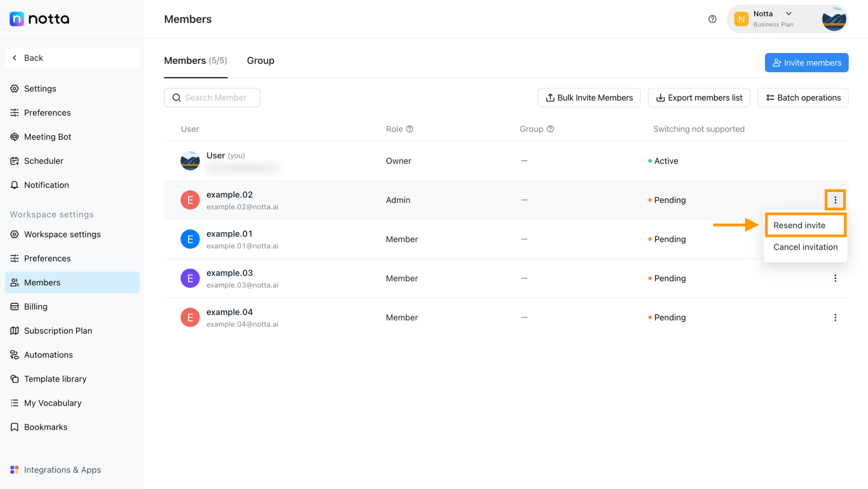Viewport: 868px width, 489px height.
Task: Click the owner User avatar in table
Action: (x=190, y=161)
